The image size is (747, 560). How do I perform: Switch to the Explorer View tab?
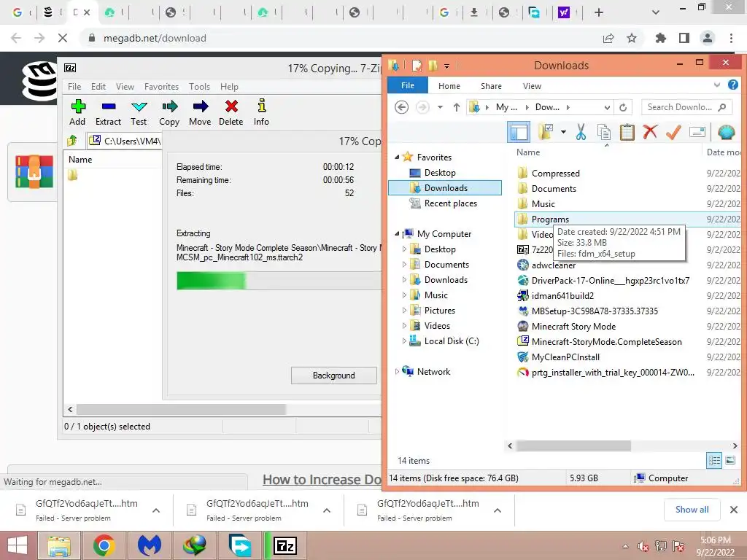(532, 86)
